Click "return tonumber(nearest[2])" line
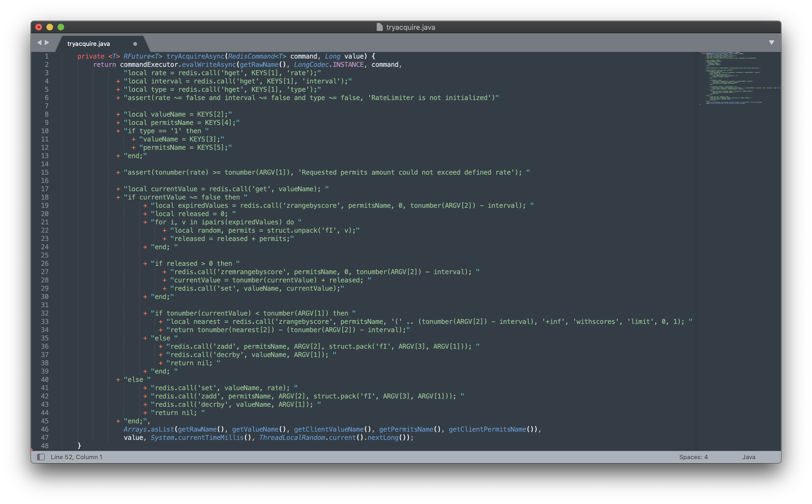Viewport: 812px width, 504px height. [288, 330]
